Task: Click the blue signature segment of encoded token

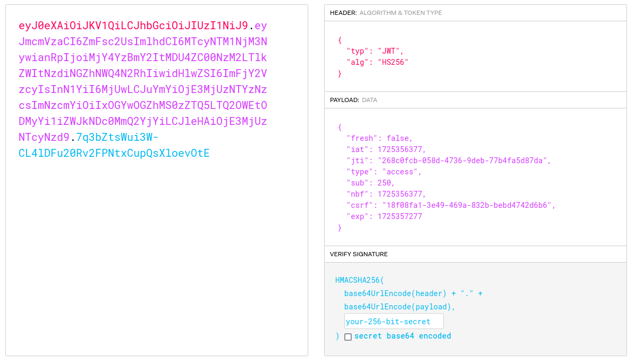Action: click(114, 153)
